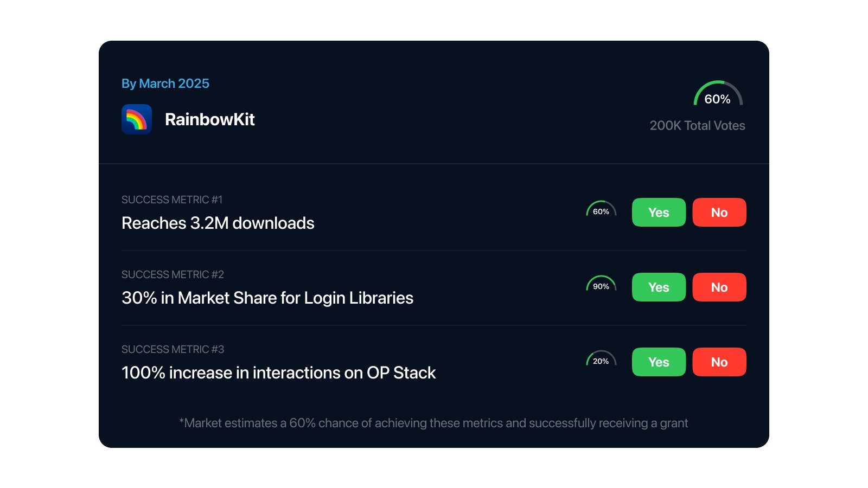Vote No on OP Stack interactions metric
The height and width of the screenshot is (488, 868).
pos(719,362)
